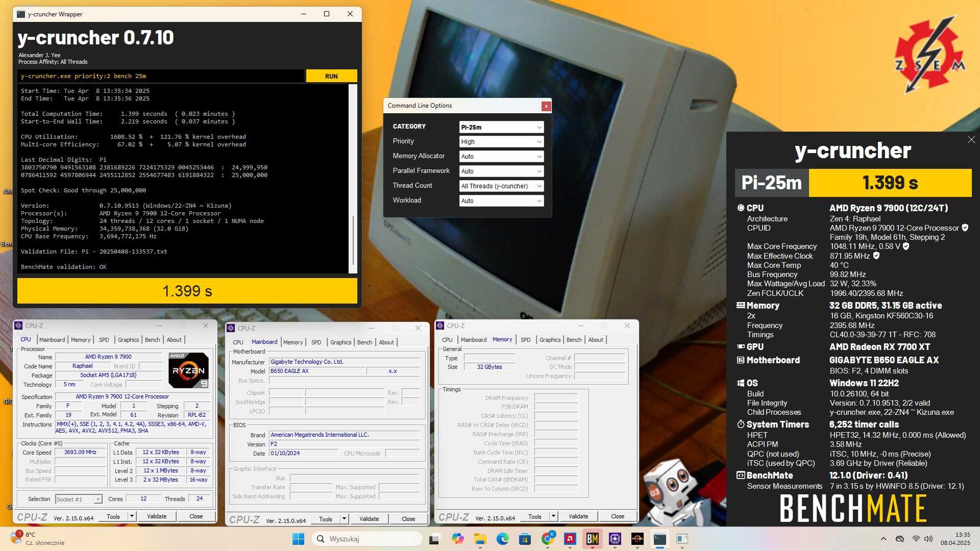Image resolution: width=980 pixels, height=551 pixels.
Task: Click the Memory icon in BenchMate panel
Action: point(741,305)
